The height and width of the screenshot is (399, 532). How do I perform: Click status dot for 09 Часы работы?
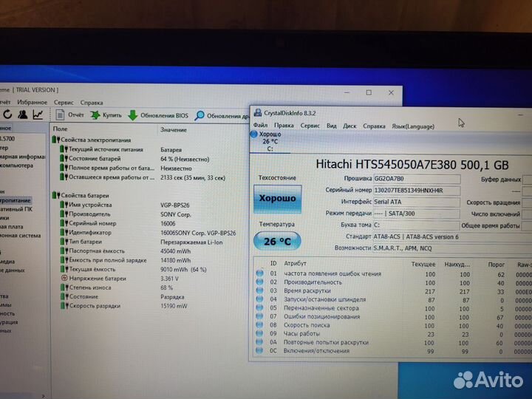[x=259, y=333]
